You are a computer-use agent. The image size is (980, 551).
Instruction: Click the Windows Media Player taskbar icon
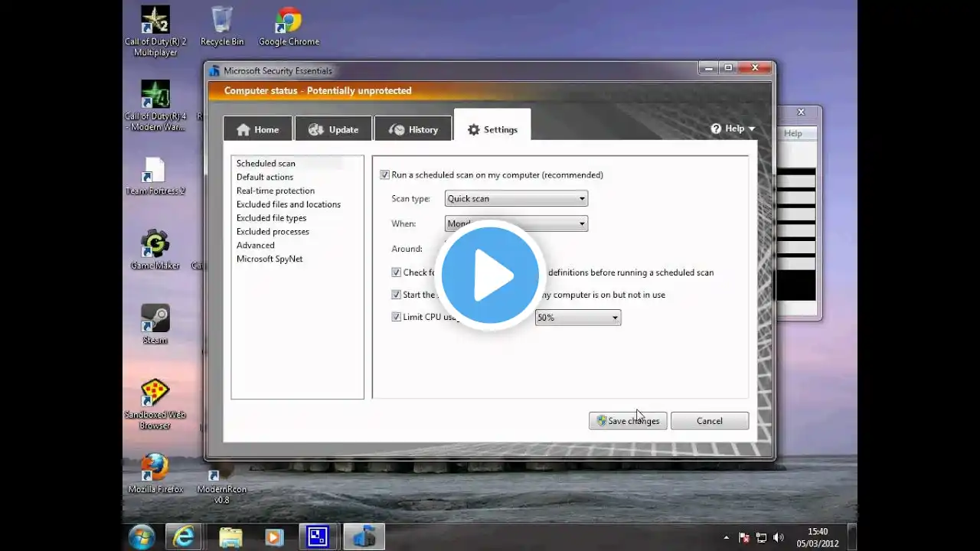pos(274,537)
